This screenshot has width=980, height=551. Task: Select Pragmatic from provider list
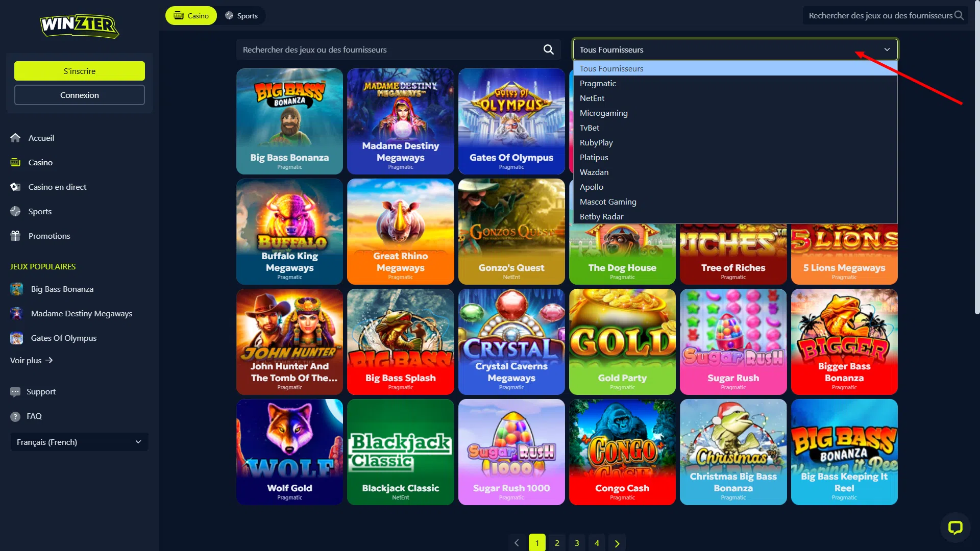tap(736, 83)
